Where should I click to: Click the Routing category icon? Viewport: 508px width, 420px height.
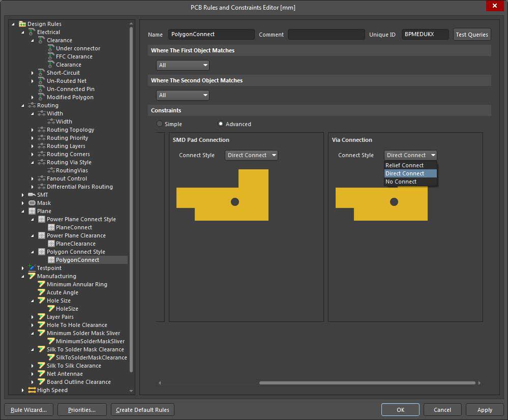32,105
